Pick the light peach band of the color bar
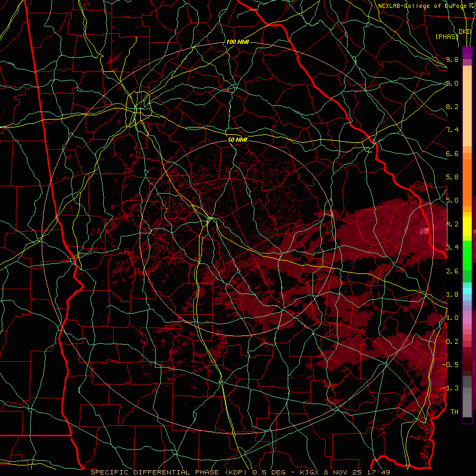476x476 pixels. coord(467,109)
